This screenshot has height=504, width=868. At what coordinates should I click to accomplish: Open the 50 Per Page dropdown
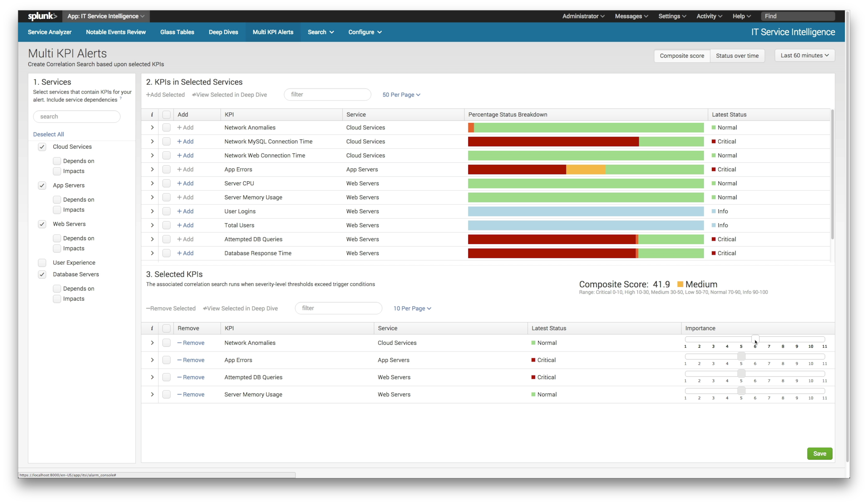[401, 95]
